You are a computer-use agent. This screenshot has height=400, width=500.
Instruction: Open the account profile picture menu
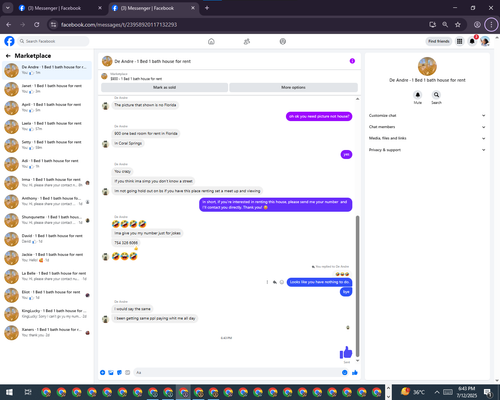(x=485, y=41)
